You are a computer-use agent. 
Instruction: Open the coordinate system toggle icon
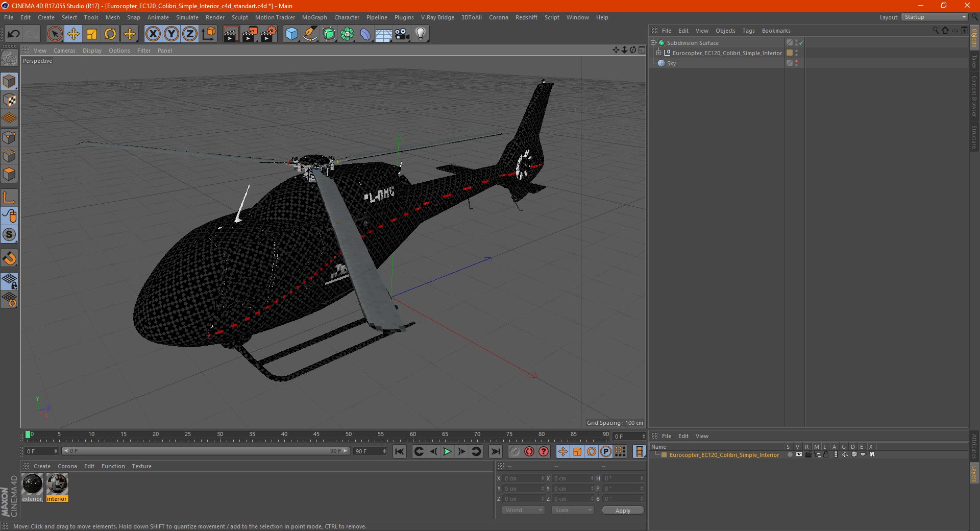[x=208, y=34]
